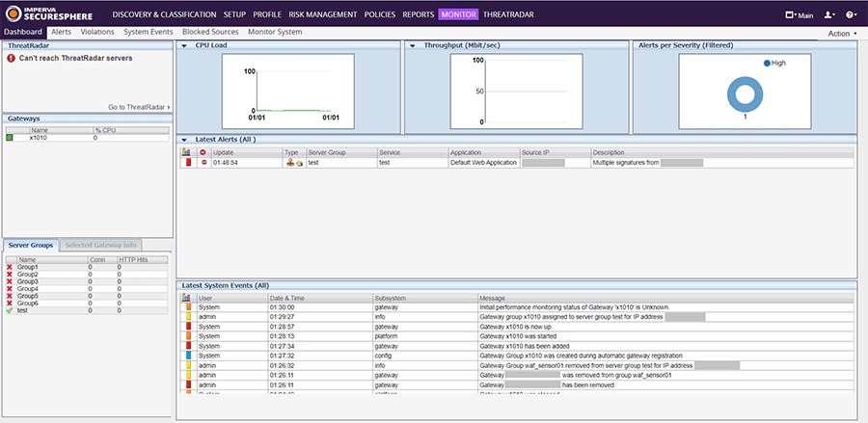This screenshot has width=868, height=423.
Task: Open the Main window dropdown
Action: 800,15
